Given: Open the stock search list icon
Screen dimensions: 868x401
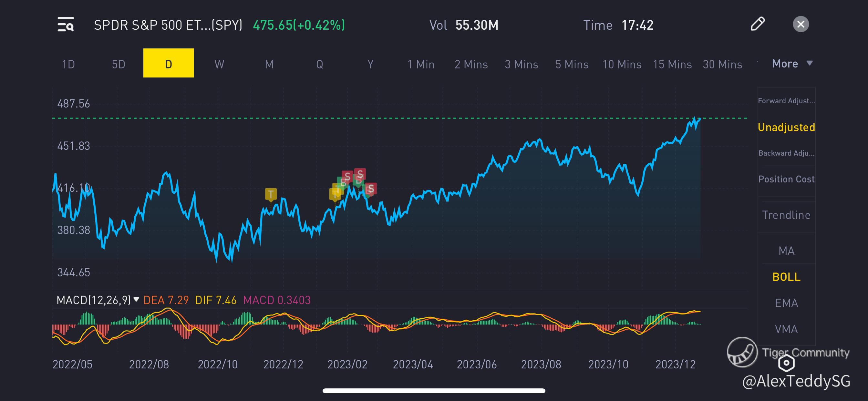Looking at the screenshot, I should [66, 25].
